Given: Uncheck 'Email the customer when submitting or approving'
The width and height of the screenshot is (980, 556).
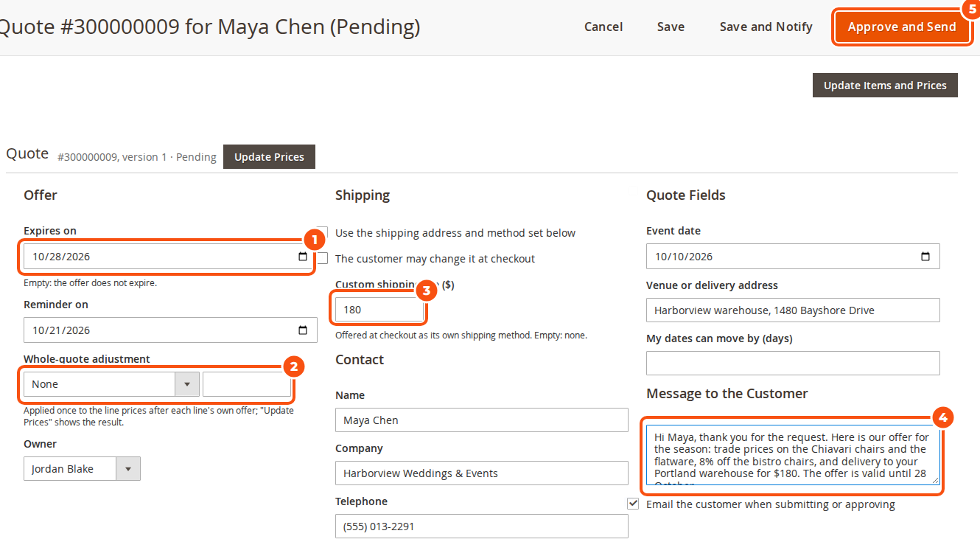Looking at the screenshot, I should click(633, 504).
